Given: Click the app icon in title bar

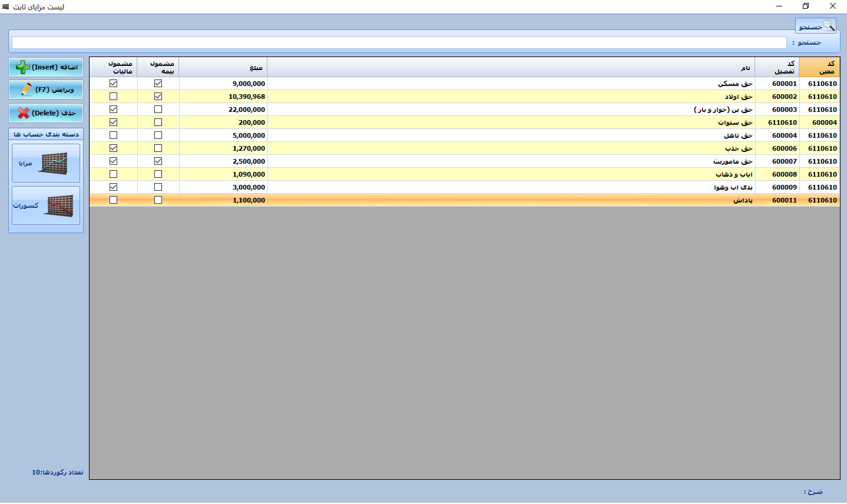Looking at the screenshot, I should coord(6,6).
